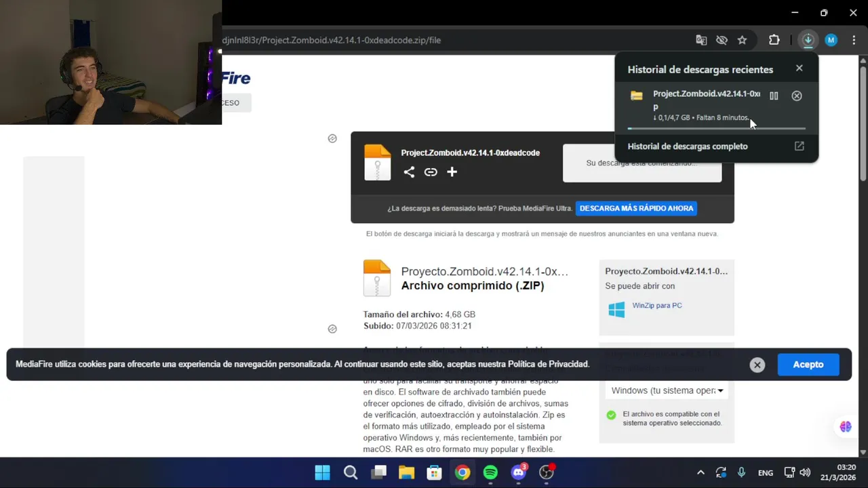The width and height of the screenshot is (868, 488).
Task: Click external link icon for download history
Action: point(800,146)
